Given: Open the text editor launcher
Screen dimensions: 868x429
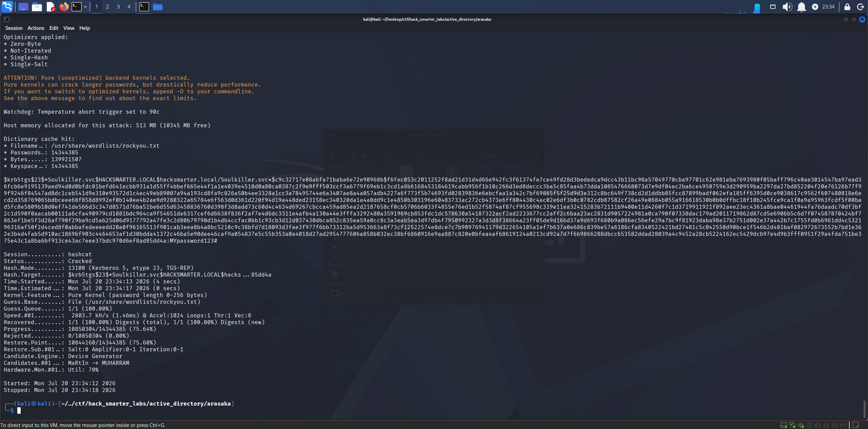Looking at the screenshot, I should [x=51, y=7].
